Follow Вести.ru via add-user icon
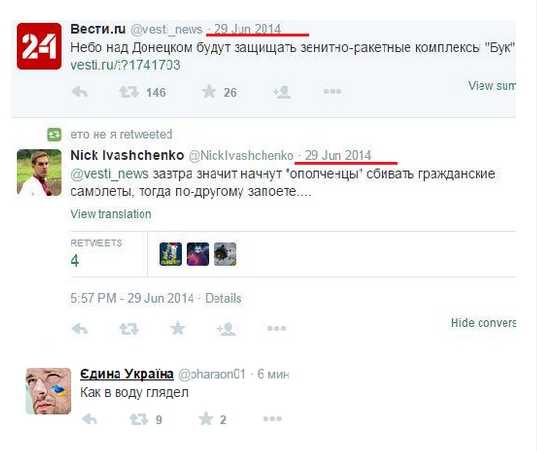This screenshot has height=451, width=537. point(282,92)
